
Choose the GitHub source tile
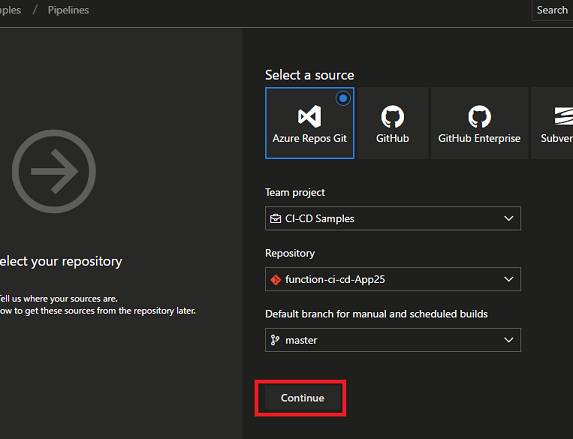click(x=392, y=123)
